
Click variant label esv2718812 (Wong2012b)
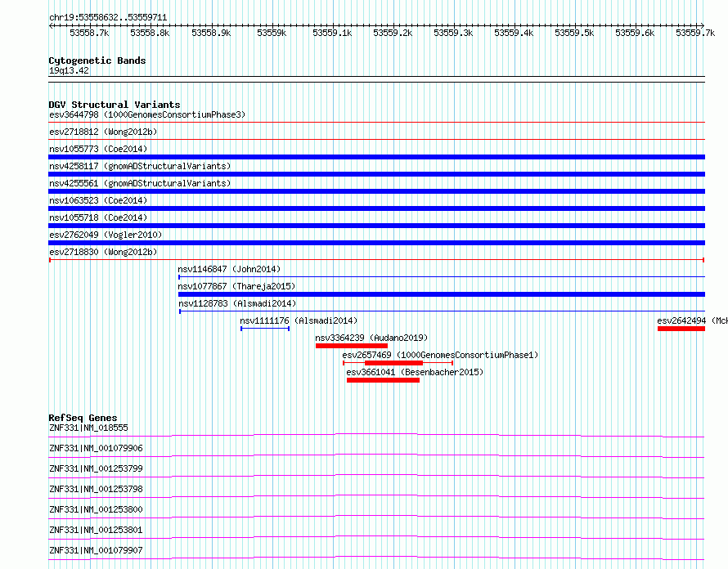click(103, 132)
